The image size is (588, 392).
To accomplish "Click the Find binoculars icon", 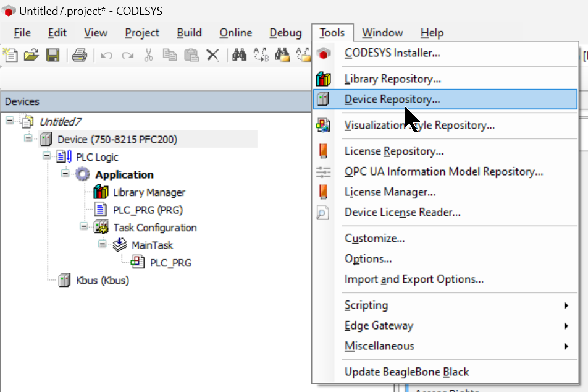I will pos(239,55).
